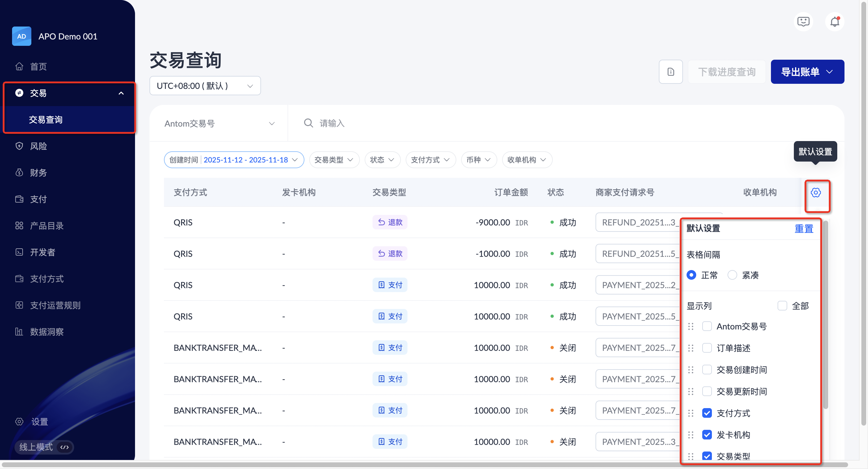Collapse the 交易 sidebar menu
This screenshot has width=868, height=469.
click(x=121, y=93)
